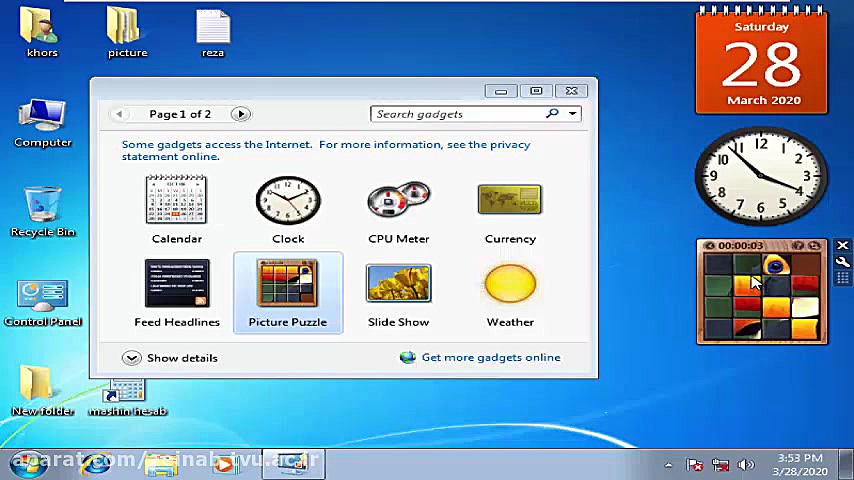Screen dimensions: 854x480
Task: Click the desktop analog Clock gadget
Action: point(761,176)
